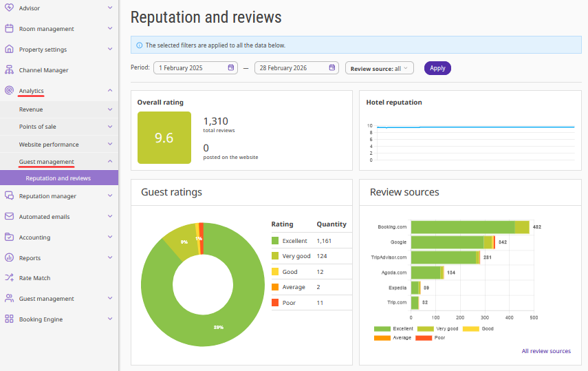Click the Booking Engine grid icon
This screenshot has width=588, height=371.
[9, 319]
